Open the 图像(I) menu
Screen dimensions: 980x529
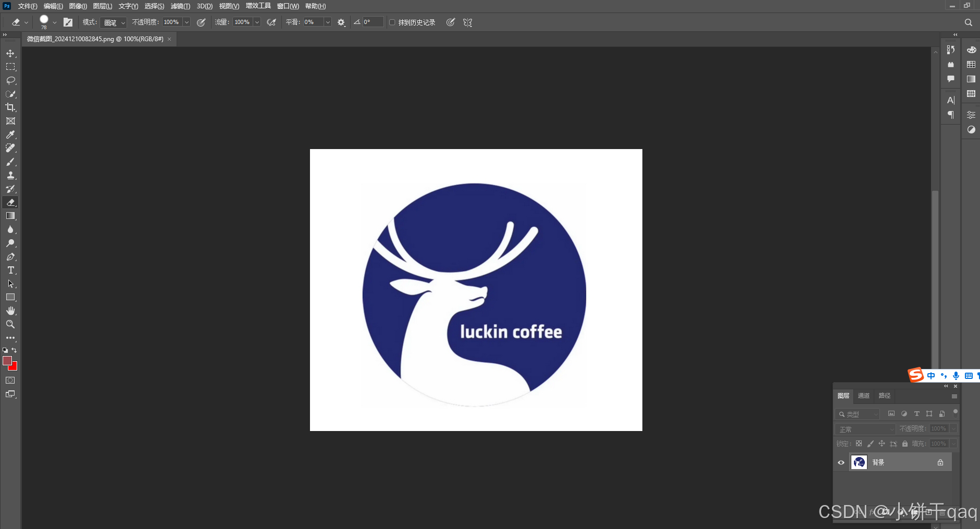pos(78,6)
